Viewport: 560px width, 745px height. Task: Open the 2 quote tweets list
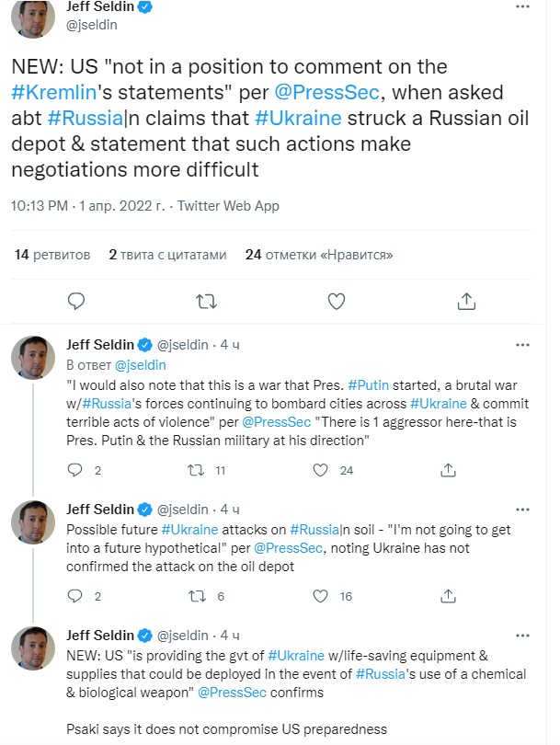[x=166, y=255]
